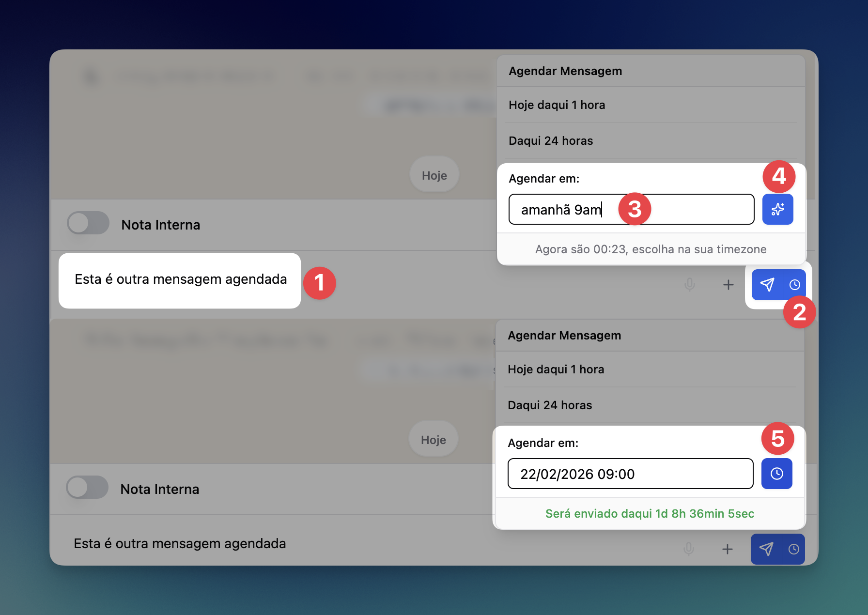Click the AI sparkle icon to parse the date

tap(777, 209)
